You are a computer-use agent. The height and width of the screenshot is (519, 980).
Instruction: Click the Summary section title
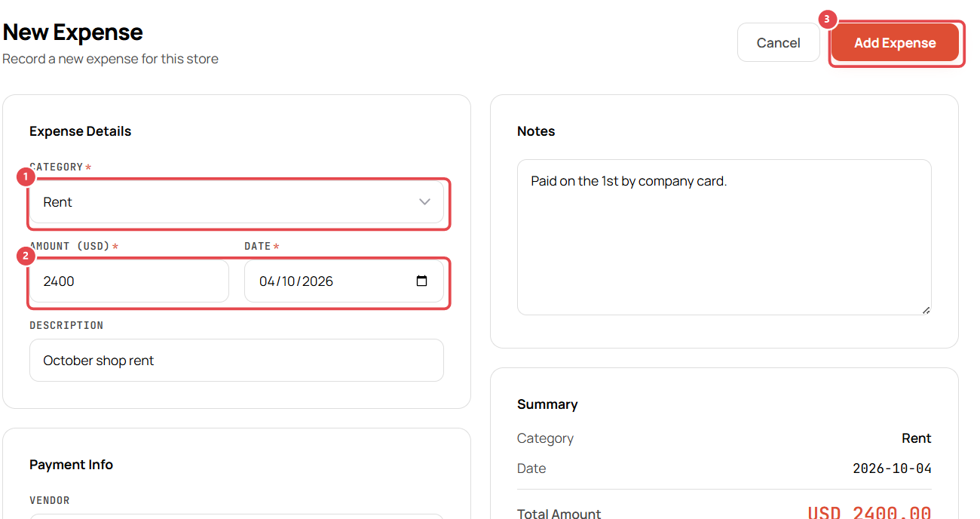tap(547, 404)
